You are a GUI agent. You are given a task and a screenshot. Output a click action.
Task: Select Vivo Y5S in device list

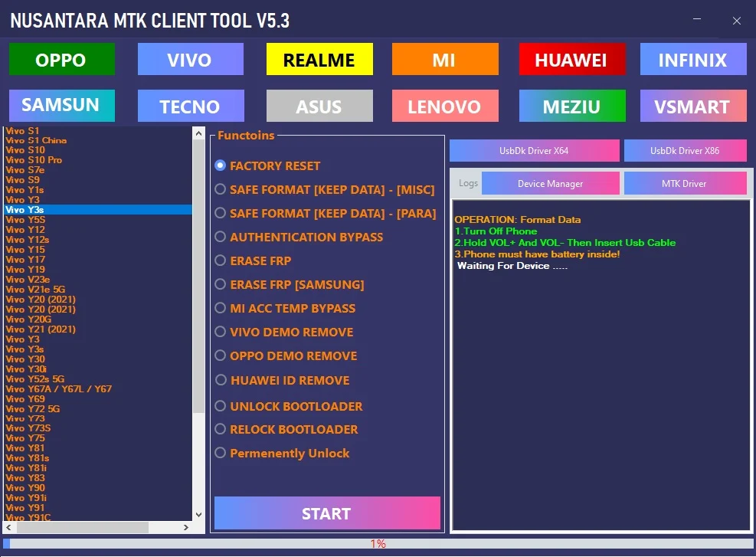click(98, 219)
